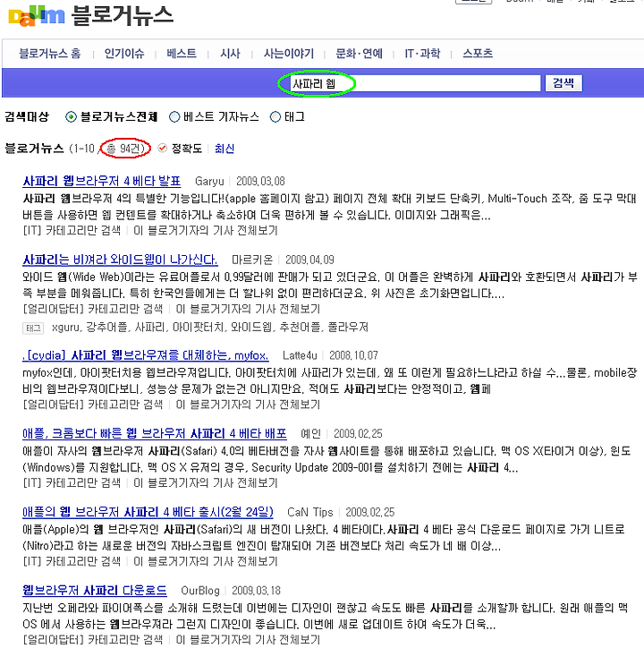Click the date 2009.03.18
644x648 pixels.
tap(256, 591)
